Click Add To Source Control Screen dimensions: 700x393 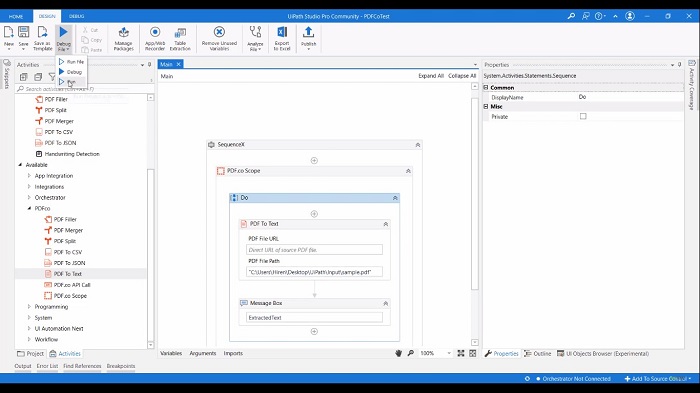pos(658,379)
